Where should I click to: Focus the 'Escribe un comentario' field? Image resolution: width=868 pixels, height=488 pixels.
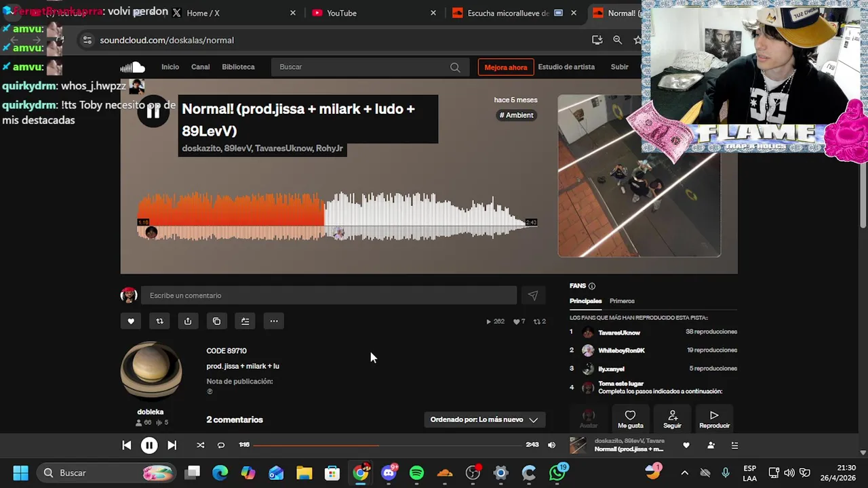[x=329, y=296]
